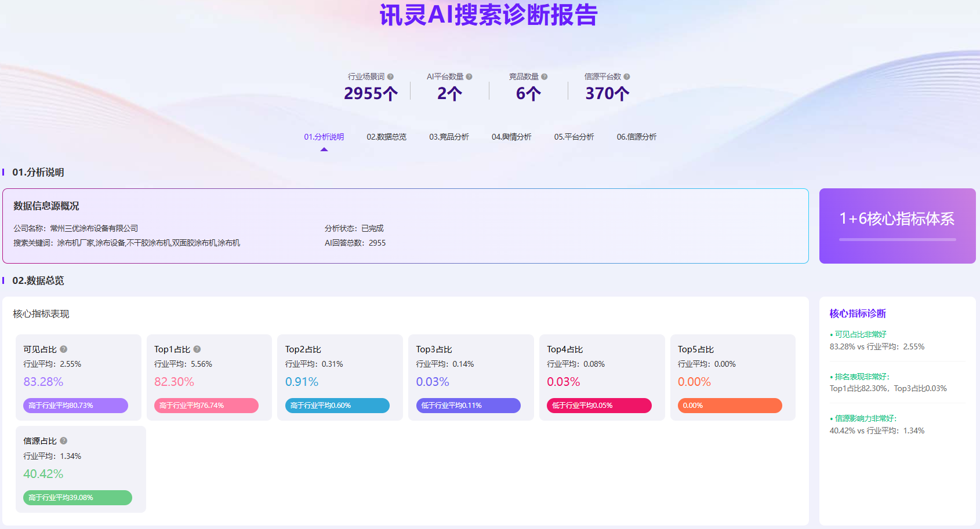The width and height of the screenshot is (980, 529).
Task: Click help icon beside 竞品数量
Action: (545, 76)
